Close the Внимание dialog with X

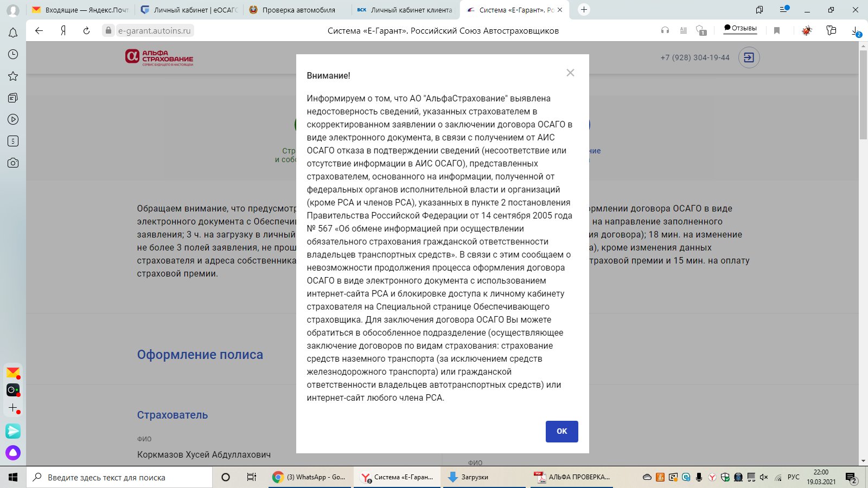click(570, 73)
